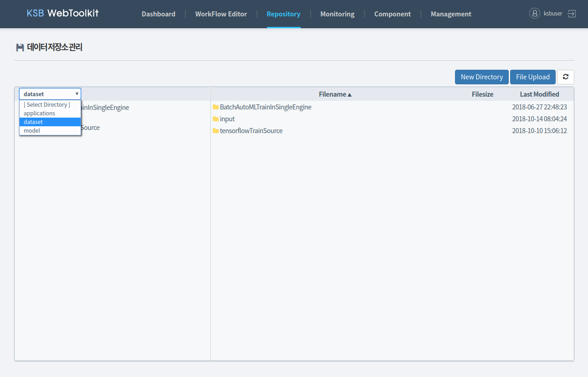The width and height of the screenshot is (588, 377).
Task: Click the File Upload button
Action: (x=533, y=77)
